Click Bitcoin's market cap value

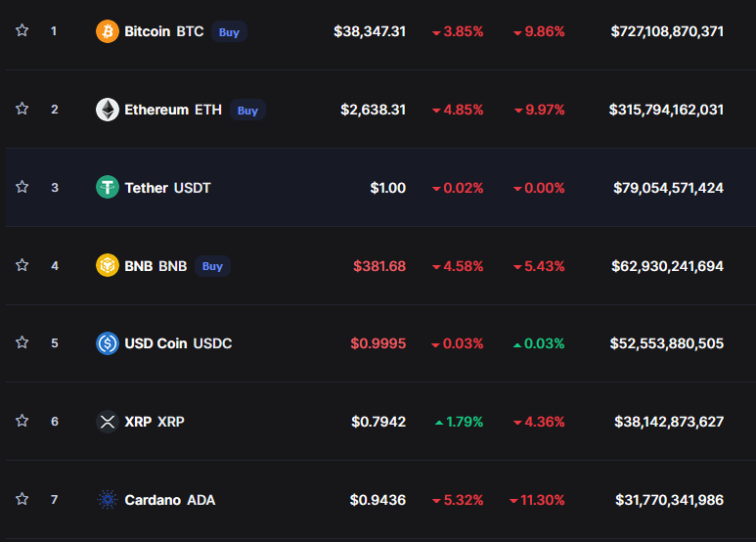667,31
